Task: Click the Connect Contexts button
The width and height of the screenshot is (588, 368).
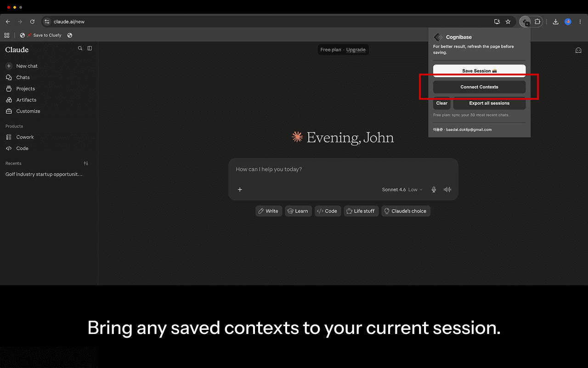Action: [x=479, y=87]
